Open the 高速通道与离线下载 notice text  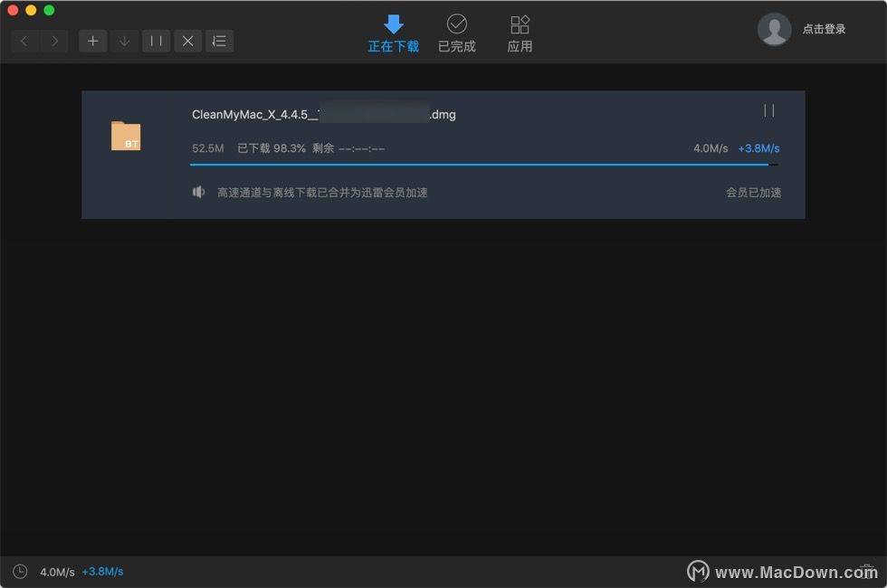click(322, 193)
